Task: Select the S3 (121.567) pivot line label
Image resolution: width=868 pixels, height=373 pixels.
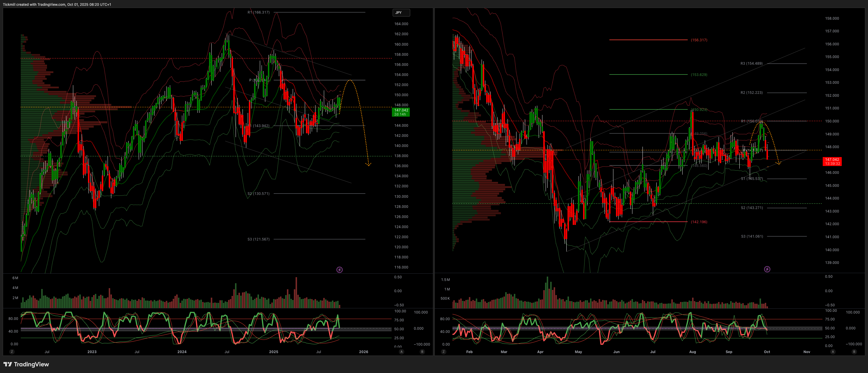Action: click(x=258, y=239)
